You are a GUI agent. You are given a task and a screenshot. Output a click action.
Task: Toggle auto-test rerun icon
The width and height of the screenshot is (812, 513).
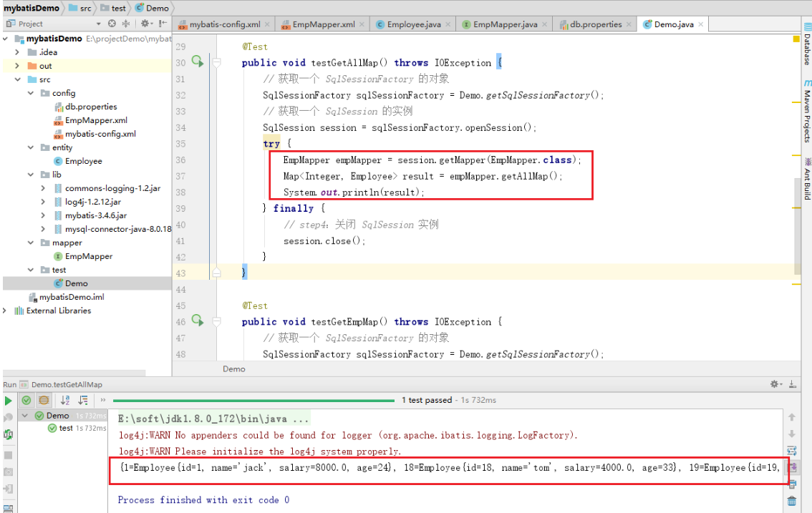(x=8, y=435)
